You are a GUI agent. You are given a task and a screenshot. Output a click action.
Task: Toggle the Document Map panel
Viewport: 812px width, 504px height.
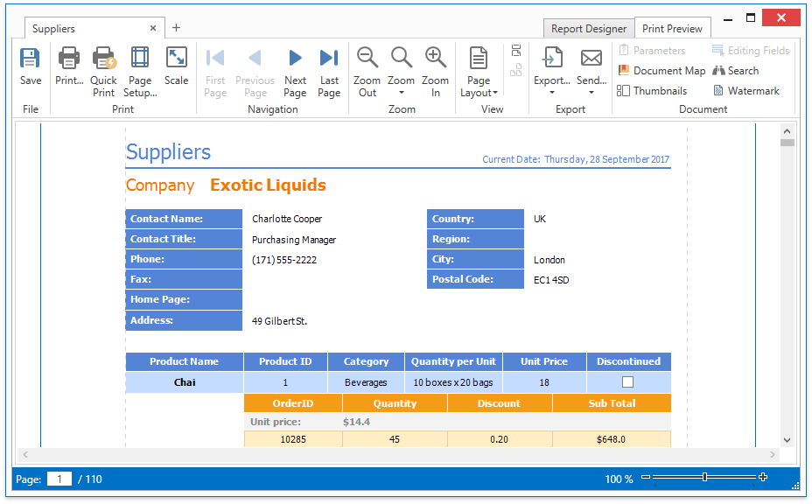661,71
